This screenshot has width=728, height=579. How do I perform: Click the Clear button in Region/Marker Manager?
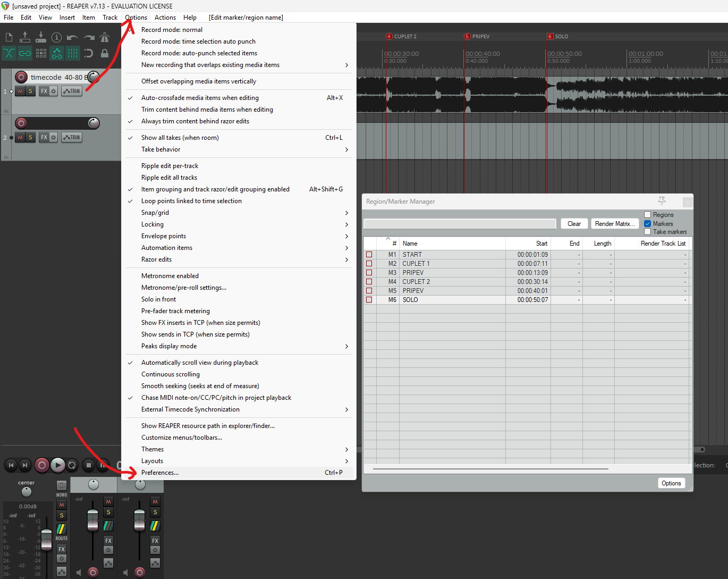[x=574, y=224]
